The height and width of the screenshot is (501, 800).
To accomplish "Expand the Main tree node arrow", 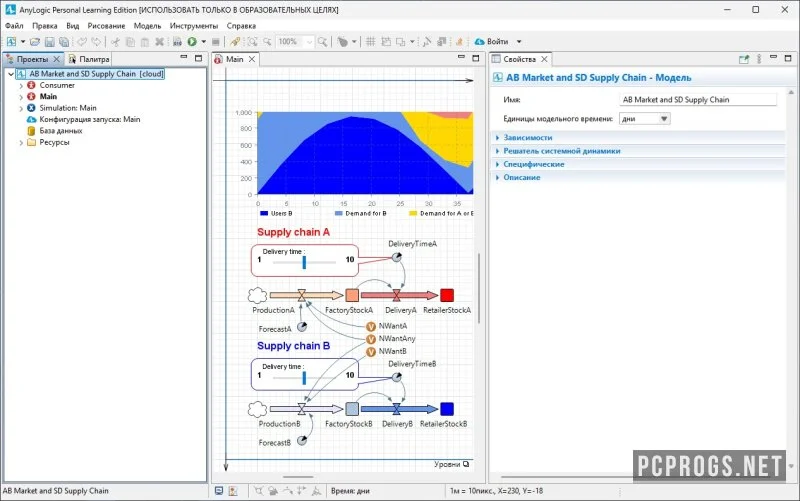I will tap(21, 97).
